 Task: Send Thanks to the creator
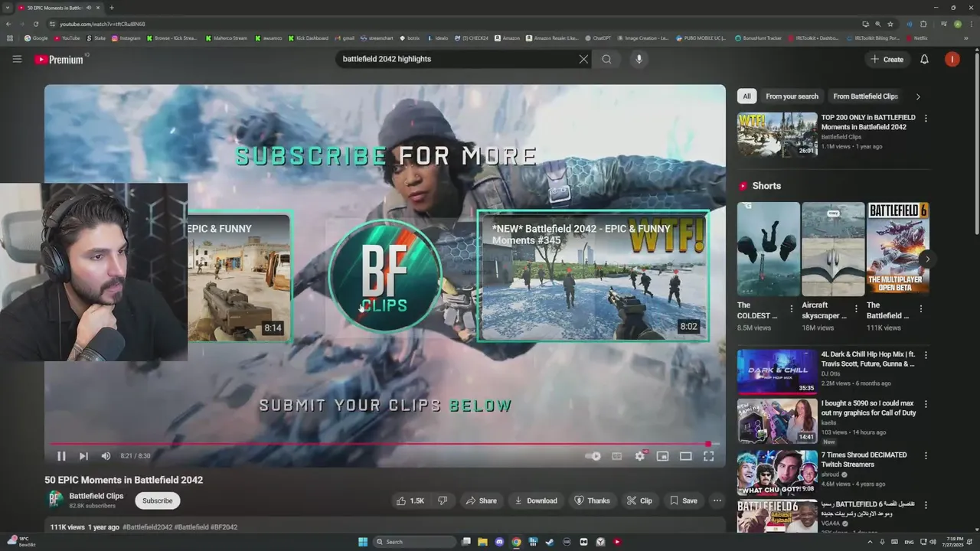[592, 500]
